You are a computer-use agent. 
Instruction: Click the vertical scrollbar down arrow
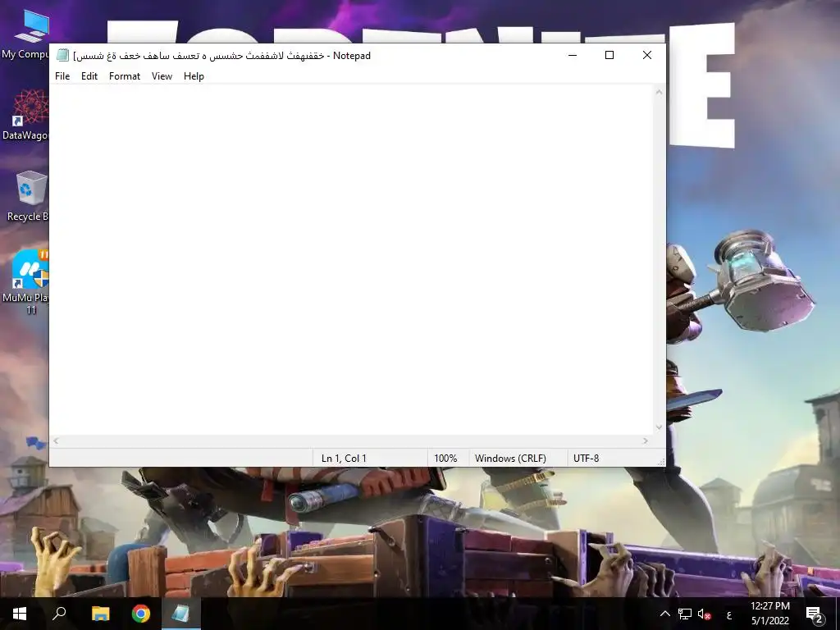pos(659,427)
